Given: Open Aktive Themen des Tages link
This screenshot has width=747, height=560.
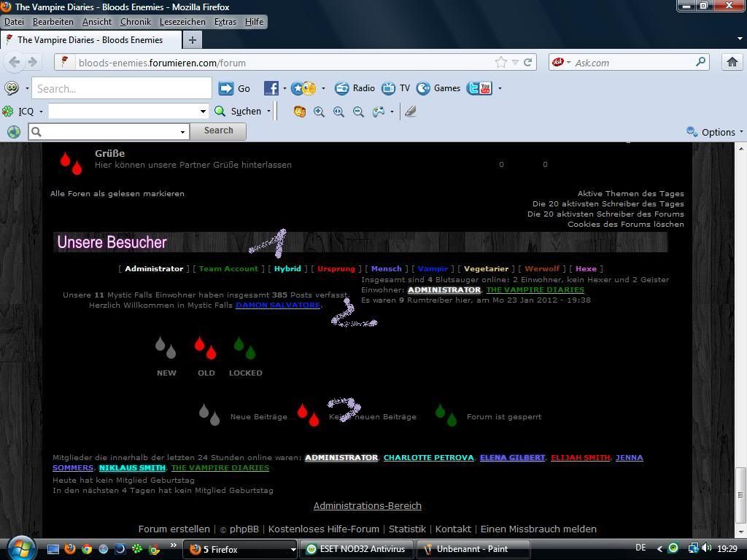Looking at the screenshot, I should pos(631,193).
